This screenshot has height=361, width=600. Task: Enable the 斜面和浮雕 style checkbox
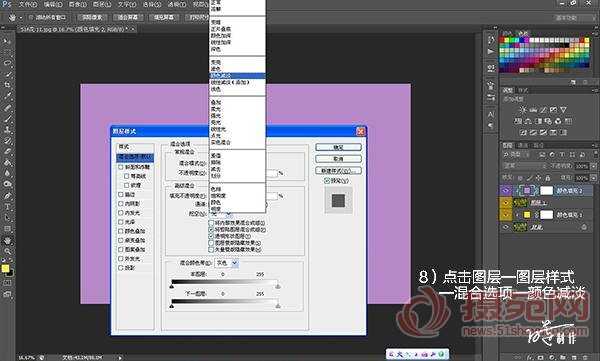pos(121,167)
